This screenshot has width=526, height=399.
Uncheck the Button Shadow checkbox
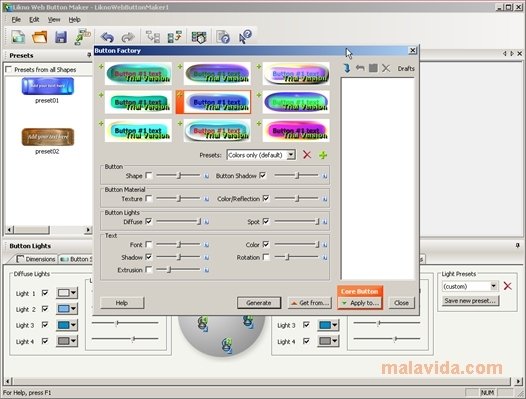point(263,176)
